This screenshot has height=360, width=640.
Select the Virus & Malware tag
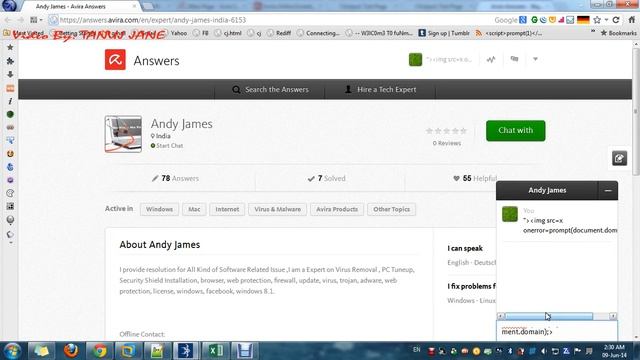tap(277, 209)
